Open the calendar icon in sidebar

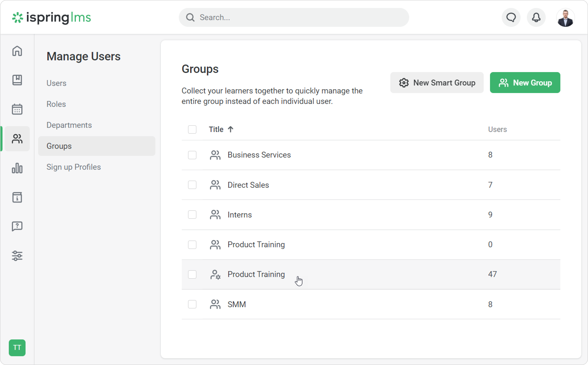point(17,109)
